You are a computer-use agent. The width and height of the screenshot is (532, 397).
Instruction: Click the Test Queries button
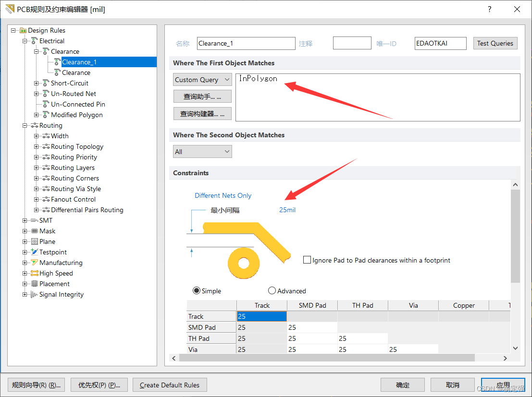tap(495, 43)
